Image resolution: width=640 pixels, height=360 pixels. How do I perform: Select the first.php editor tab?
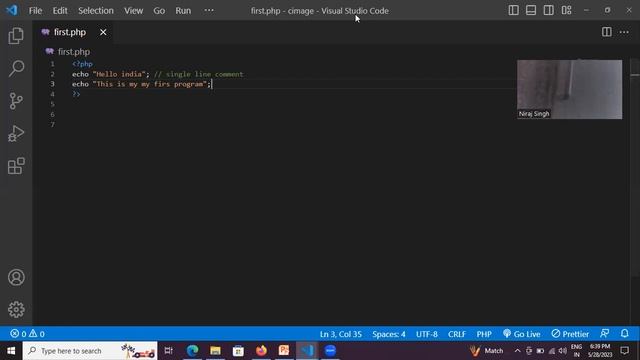point(73,32)
